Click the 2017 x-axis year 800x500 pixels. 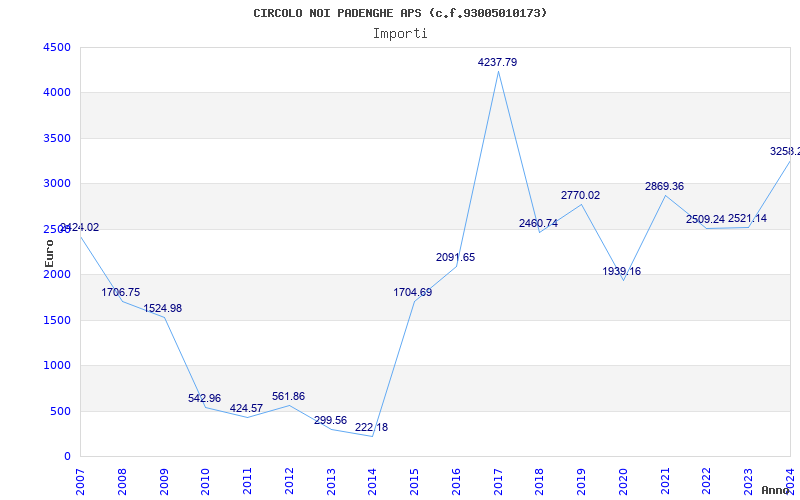[498, 482]
